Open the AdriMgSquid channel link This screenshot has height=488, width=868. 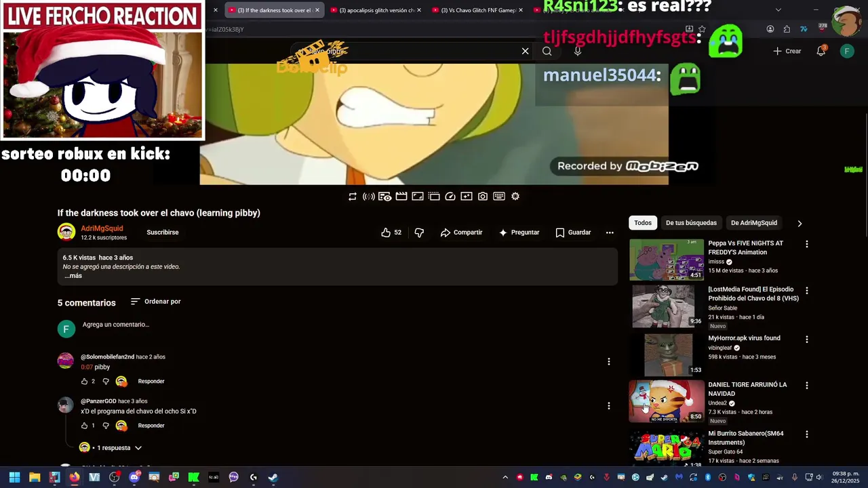coord(102,228)
